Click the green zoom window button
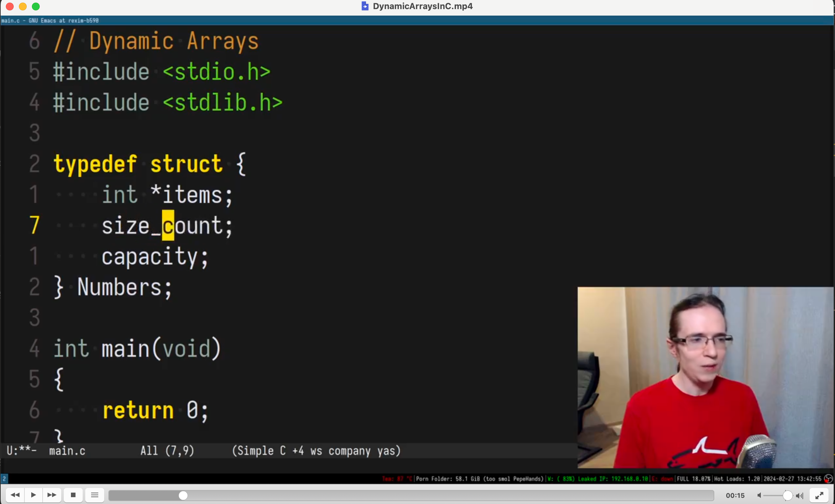 click(x=35, y=7)
